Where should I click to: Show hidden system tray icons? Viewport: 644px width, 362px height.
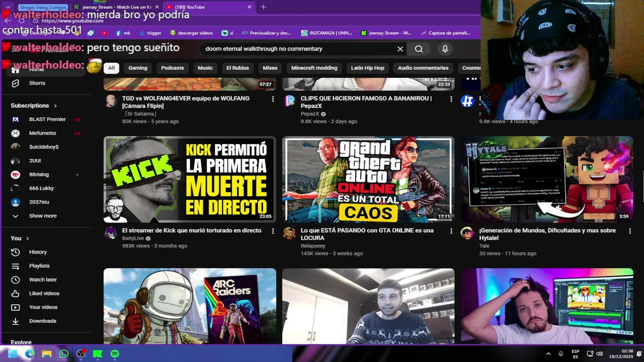click(x=548, y=354)
